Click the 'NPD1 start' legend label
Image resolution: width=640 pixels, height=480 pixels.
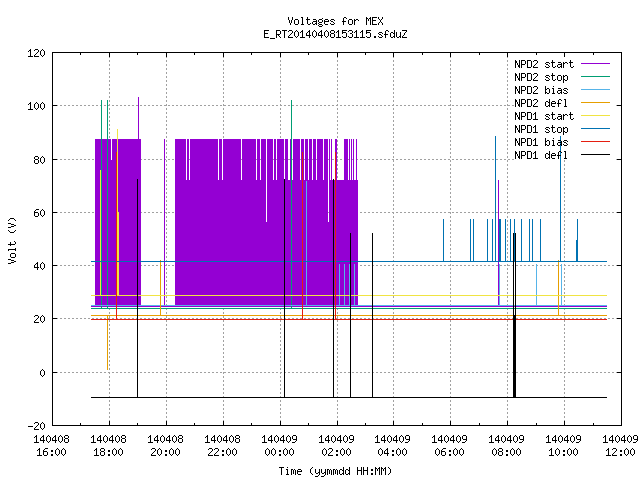(544, 116)
